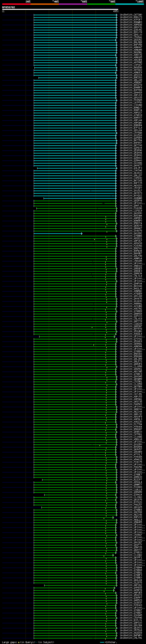Click the short cyan alignment bar of Q41992
Image resolution: width=146 pixels, height=644 pixels.
58,233
